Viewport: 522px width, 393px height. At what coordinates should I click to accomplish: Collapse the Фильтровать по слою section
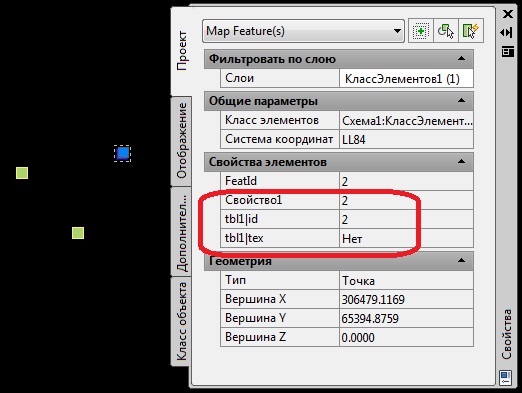point(461,59)
